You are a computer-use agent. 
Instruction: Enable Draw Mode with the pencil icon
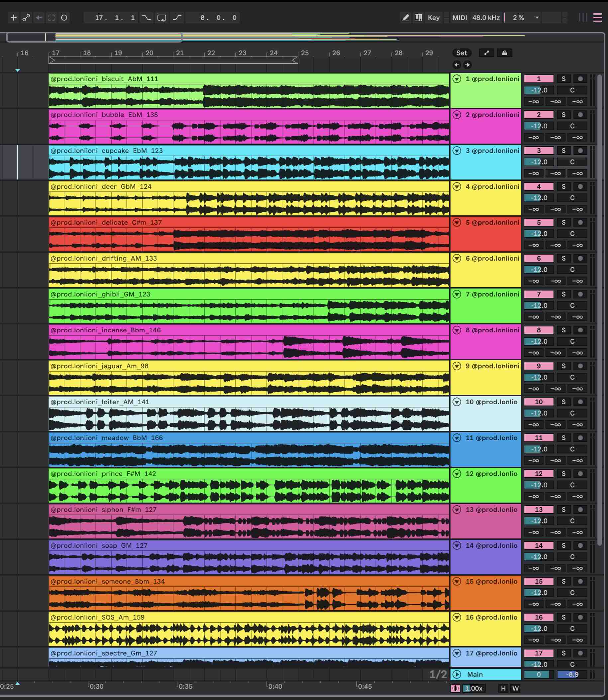tap(405, 18)
